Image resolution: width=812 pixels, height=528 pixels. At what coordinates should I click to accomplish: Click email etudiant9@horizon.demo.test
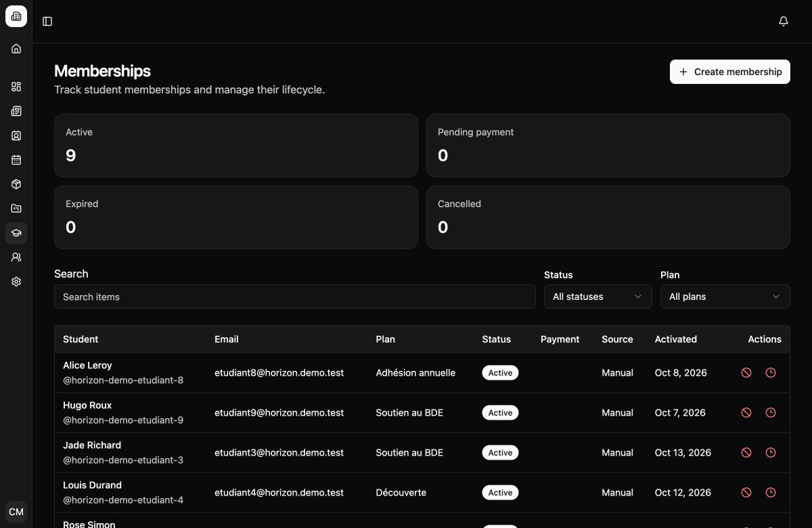coord(279,413)
